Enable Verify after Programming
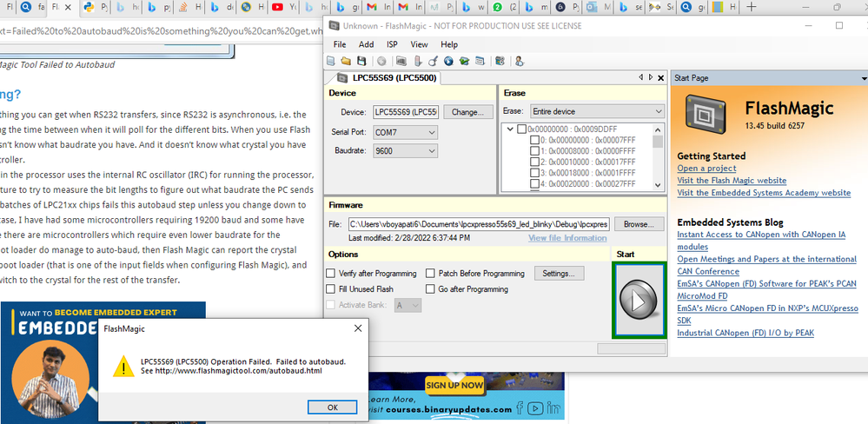Screen dimensions: 868x424 tap(330, 274)
